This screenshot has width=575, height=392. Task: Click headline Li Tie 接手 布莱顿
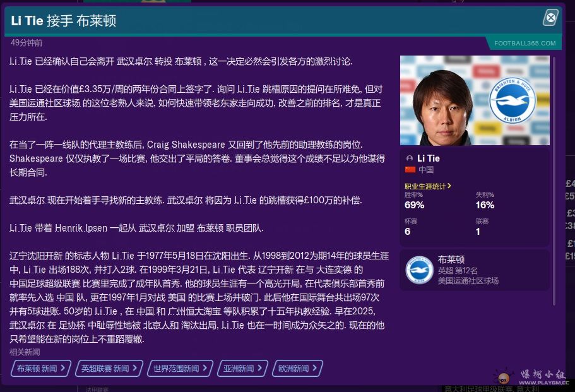click(x=64, y=21)
